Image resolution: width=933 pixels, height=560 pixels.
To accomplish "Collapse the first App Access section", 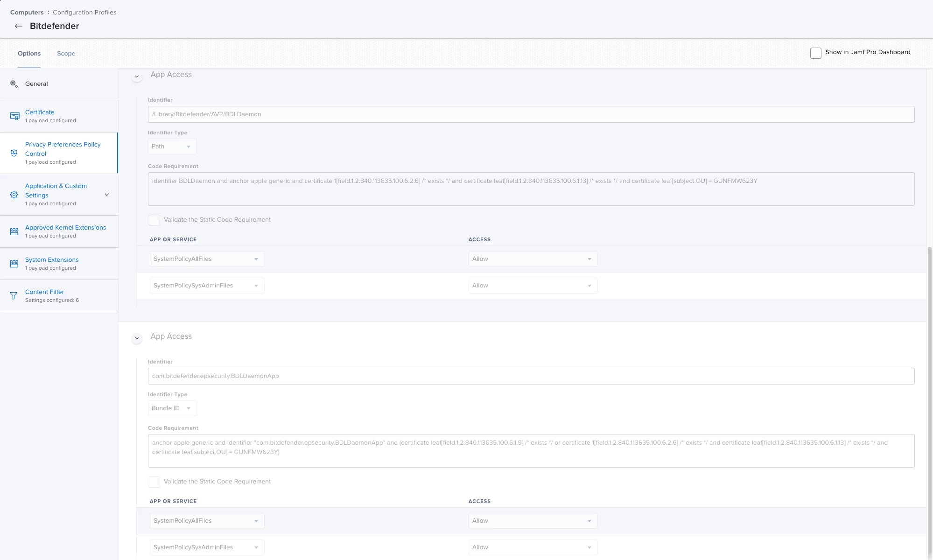I will click(x=137, y=76).
